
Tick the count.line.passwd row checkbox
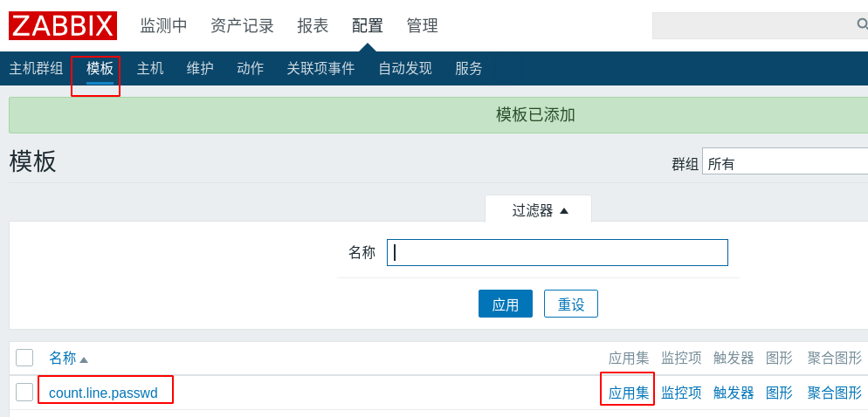tap(24, 392)
